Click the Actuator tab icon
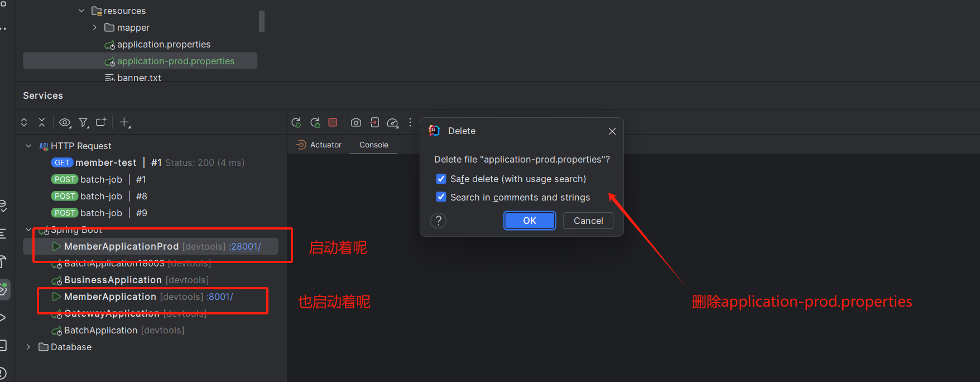 click(x=301, y=145)
